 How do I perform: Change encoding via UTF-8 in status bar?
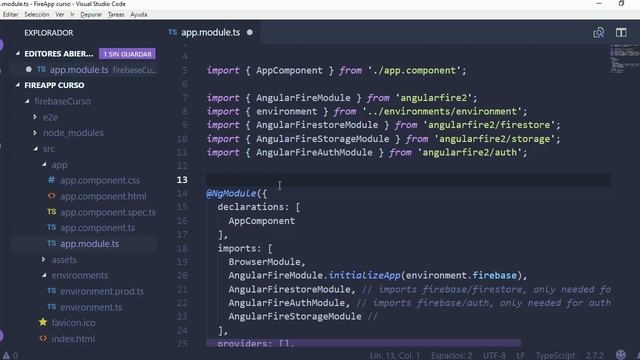click(x=494, y=356)
